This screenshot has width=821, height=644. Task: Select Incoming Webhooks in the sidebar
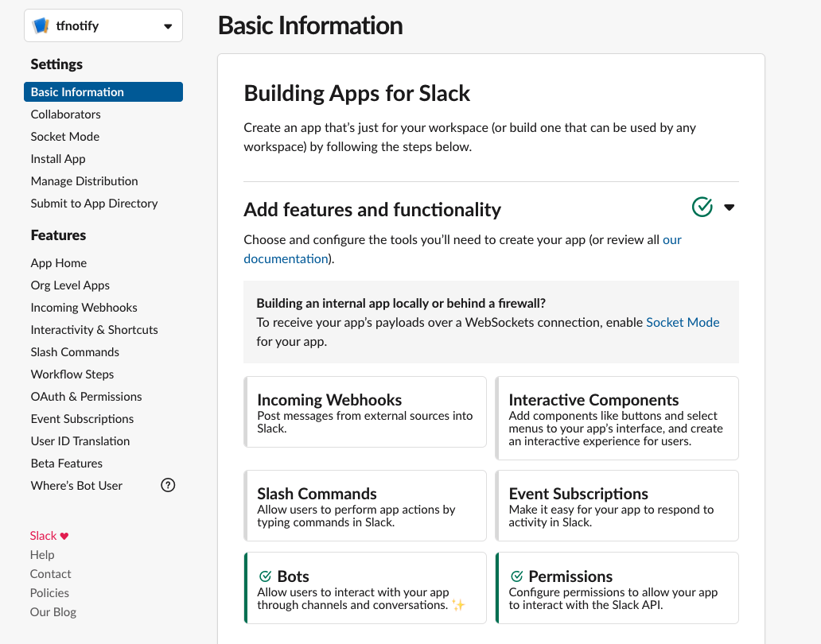click(84, 308)
